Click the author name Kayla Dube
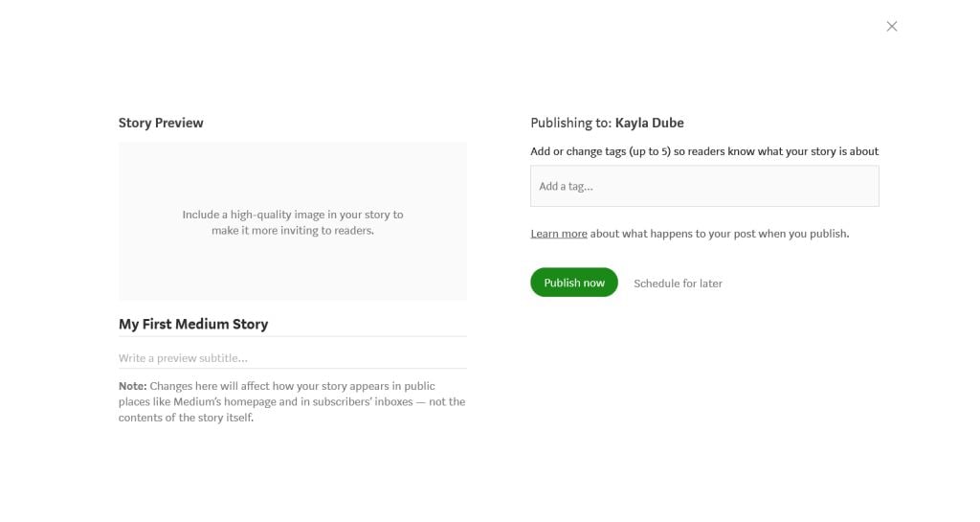 coord(649,123)
